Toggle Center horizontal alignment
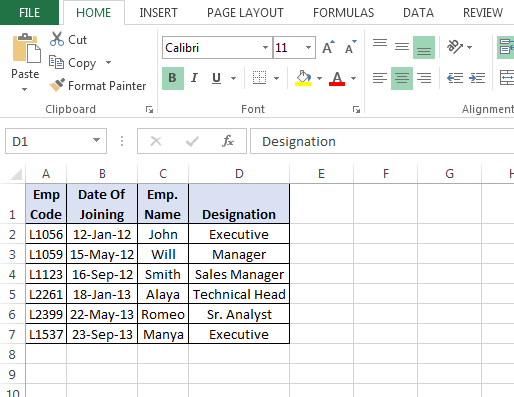 pos(402,78)
